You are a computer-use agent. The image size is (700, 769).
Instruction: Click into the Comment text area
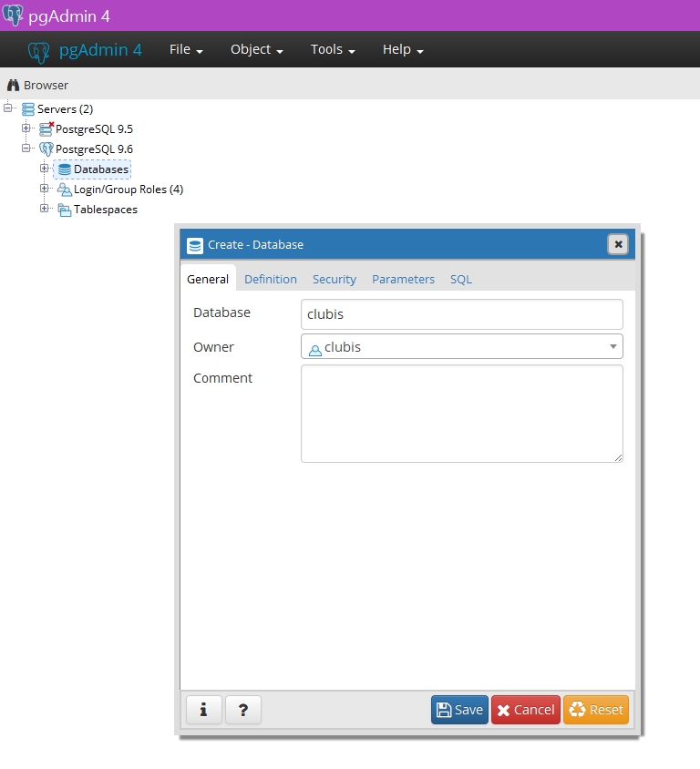coord(462,414)
